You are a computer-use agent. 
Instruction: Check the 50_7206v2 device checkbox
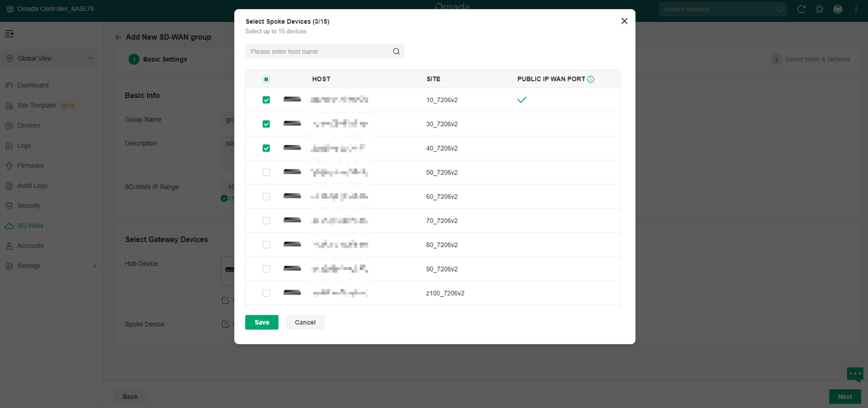266,172
